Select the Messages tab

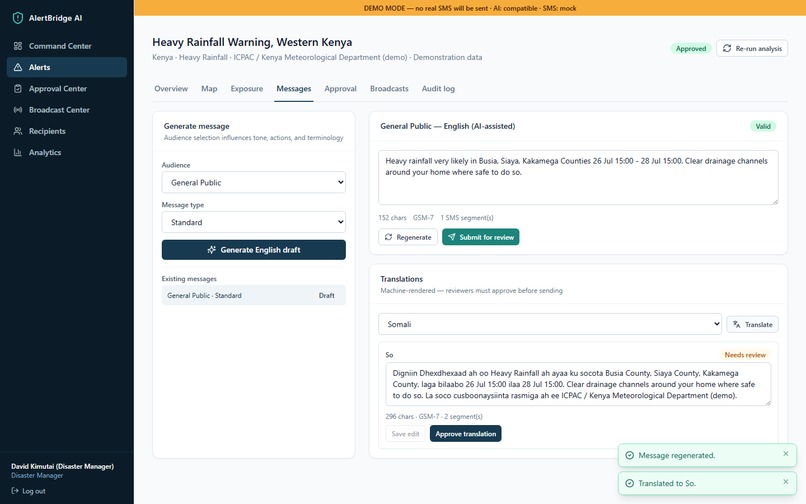(x=294, y=88)
